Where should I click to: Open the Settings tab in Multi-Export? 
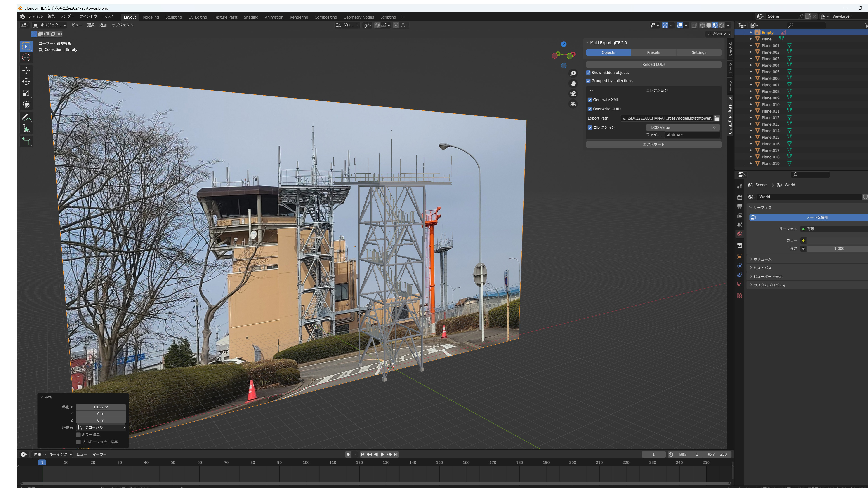[x=699, y=53]
